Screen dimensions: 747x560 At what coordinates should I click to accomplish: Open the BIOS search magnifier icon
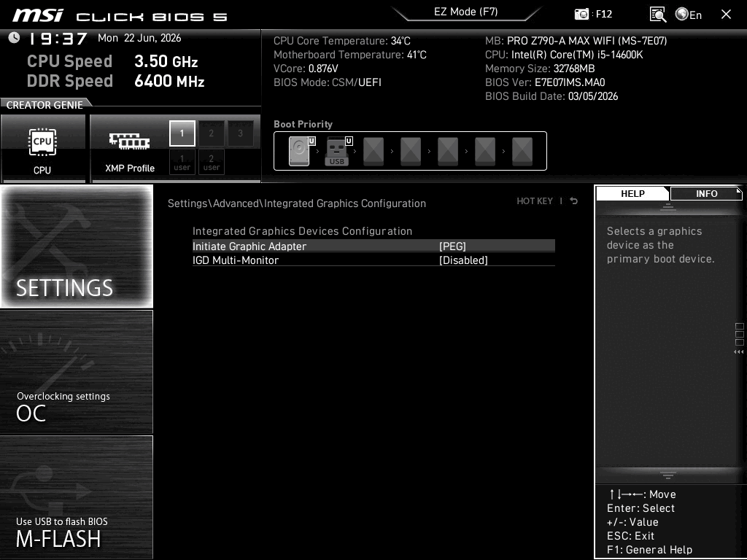coord(657,15)
